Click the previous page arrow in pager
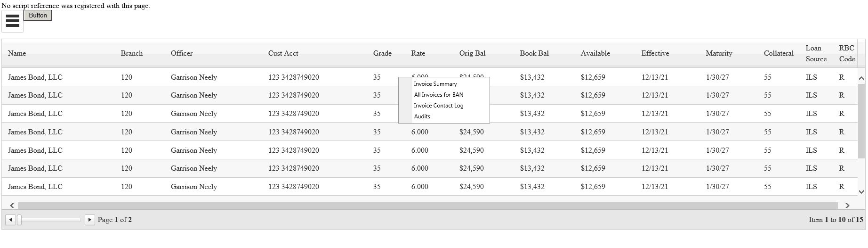The width and height of the screenshot is (868, 248). coord(10,220)
